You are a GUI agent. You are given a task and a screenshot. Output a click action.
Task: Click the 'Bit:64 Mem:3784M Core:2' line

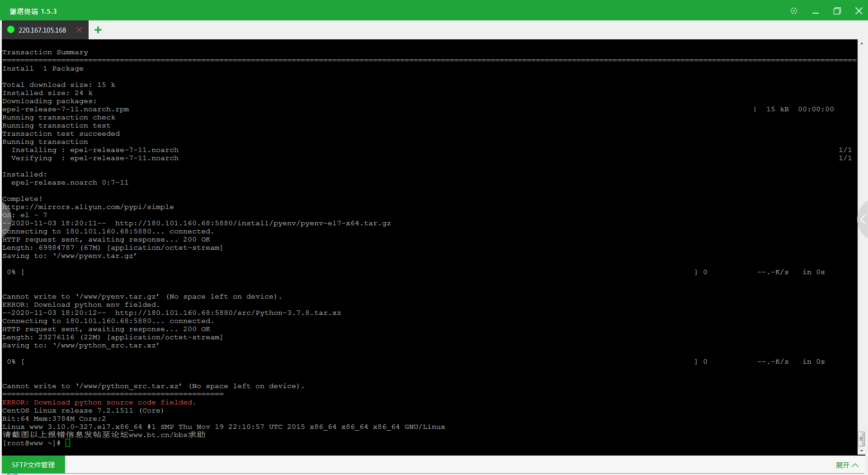click(54, 418)
